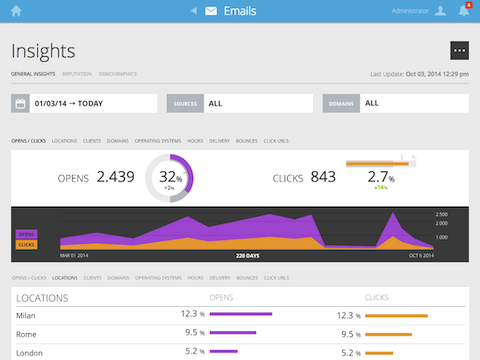The image size is (480, 360).
Task: Click the envelope Emails icon
Action: coord(211,11)
